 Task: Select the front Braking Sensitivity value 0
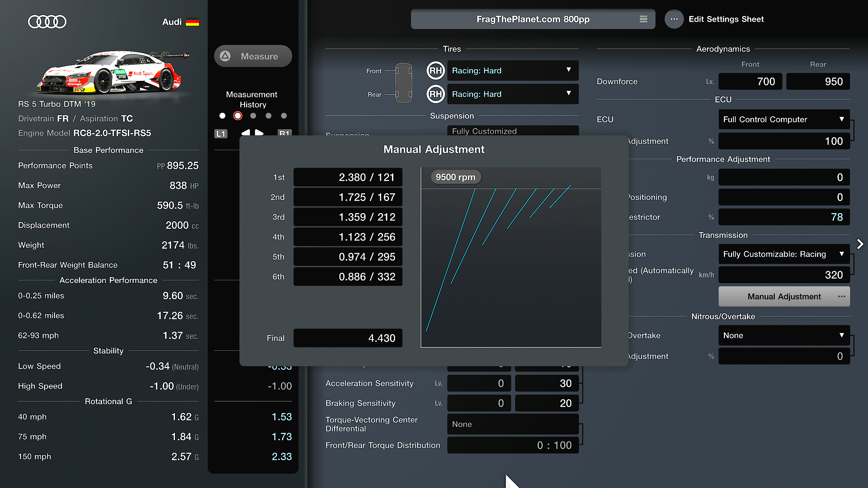pos(479,403)
